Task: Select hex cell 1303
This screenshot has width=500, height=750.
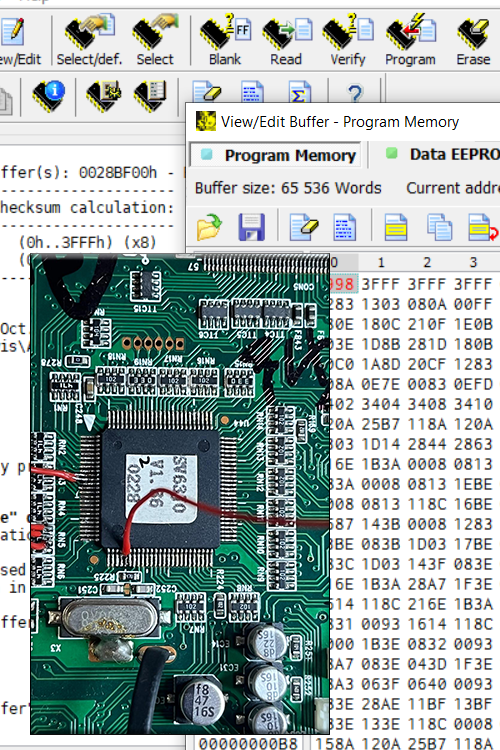Action: (x=380, y=304)
